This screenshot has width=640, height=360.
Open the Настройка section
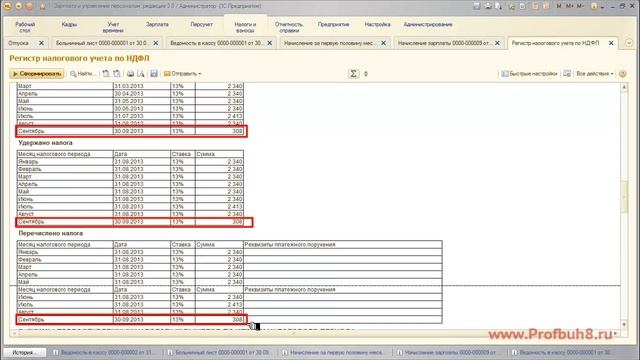tap(378, 24)
